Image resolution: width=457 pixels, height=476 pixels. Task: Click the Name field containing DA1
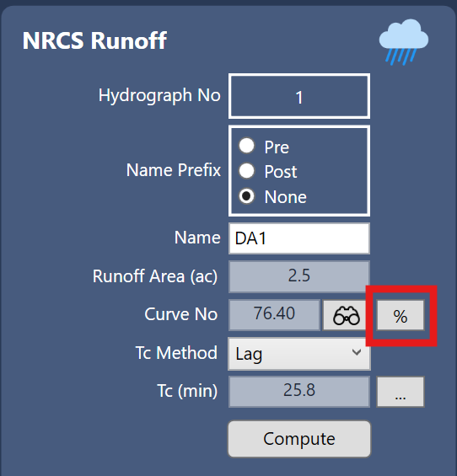(x=299, y=238)
